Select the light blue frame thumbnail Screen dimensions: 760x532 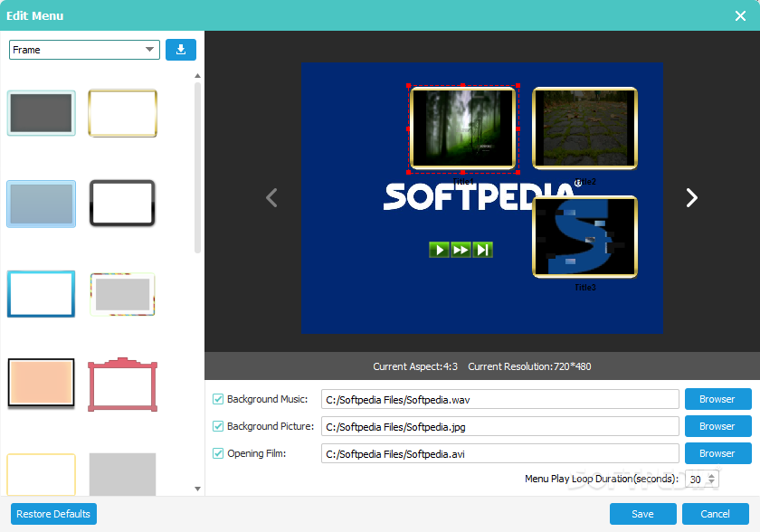(x=42, y=204)
